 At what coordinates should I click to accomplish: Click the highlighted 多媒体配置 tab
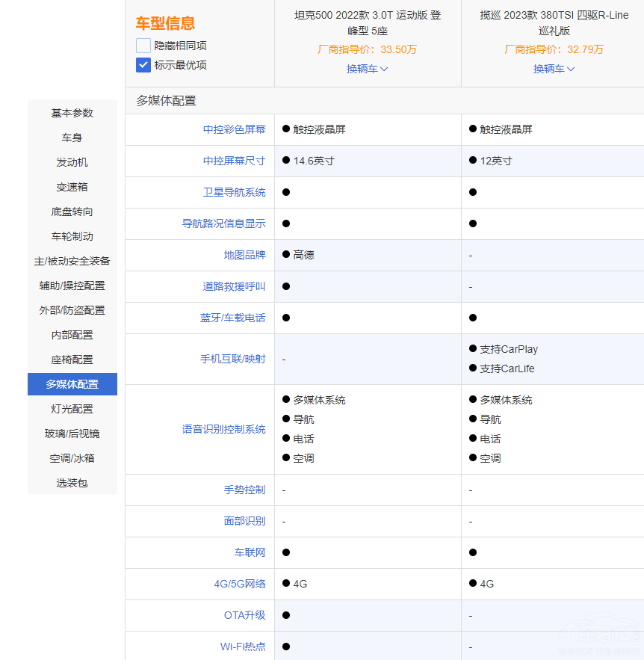(x=72, y=384)
